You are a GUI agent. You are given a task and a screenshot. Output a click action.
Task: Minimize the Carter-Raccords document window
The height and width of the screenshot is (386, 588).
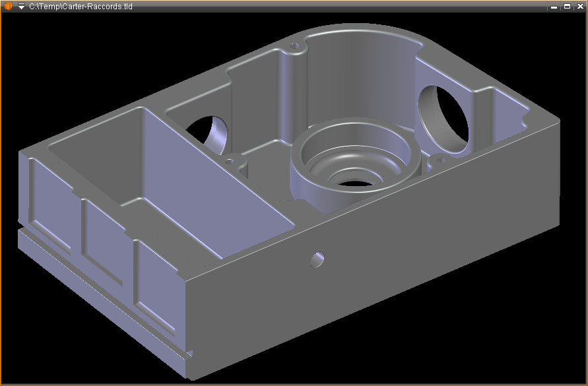coord(556,6)
